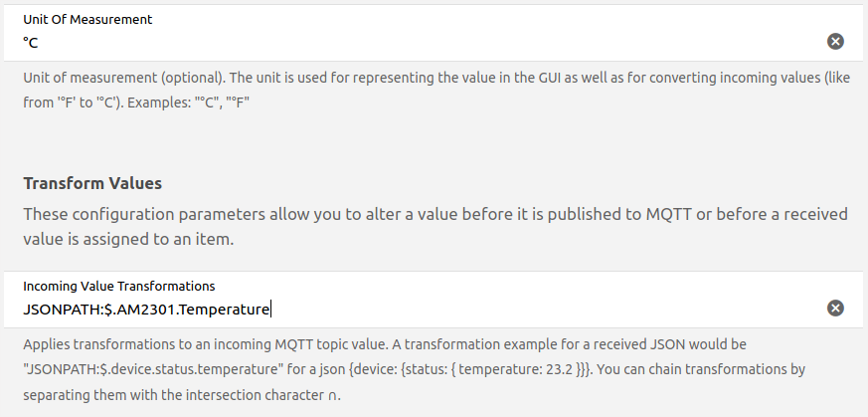The image size is (868, 417).
Task: Focus the Unit Of Measurement input
Action: pos(418,43)
